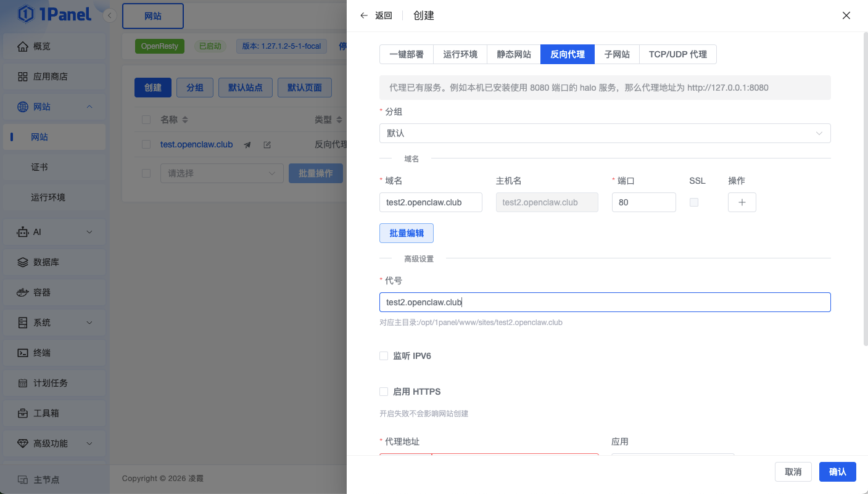Click the 批量编辑 button
Viewport: 868px width, 494px height.
(x=406, y=233)
